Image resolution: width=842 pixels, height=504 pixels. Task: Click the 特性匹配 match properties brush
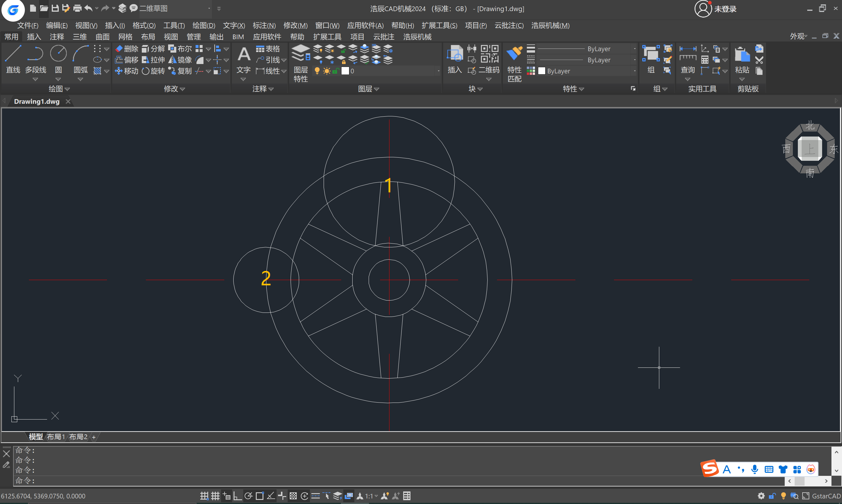click(x=514, y=54)
